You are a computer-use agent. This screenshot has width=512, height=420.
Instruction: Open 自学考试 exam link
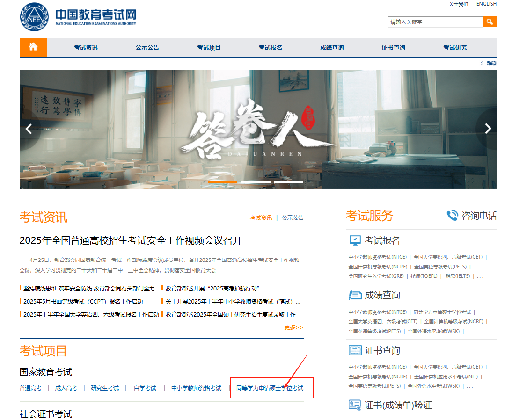(x=145, y=388)
